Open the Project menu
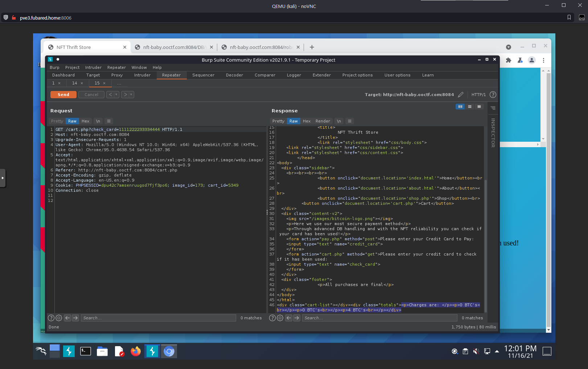 tap(72, 67)
